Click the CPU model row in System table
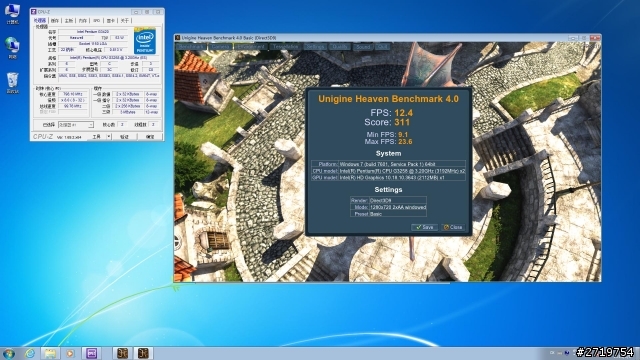The height and width of the screenshot is (360, 640). coord(388,171)
